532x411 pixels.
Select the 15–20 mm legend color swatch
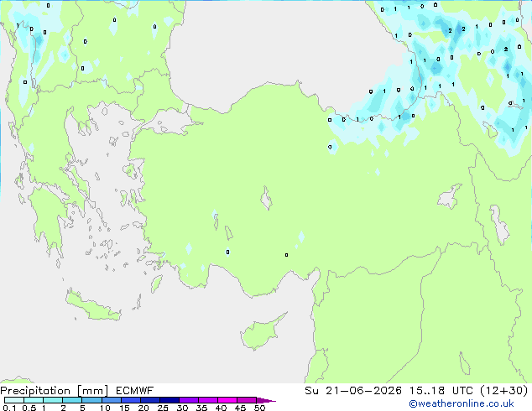[131, 400]
